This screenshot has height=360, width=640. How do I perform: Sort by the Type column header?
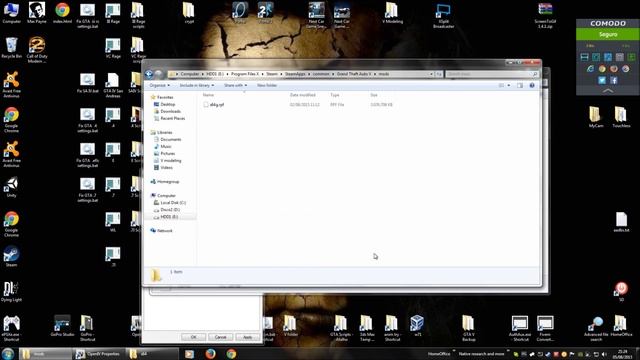[335, 95]
